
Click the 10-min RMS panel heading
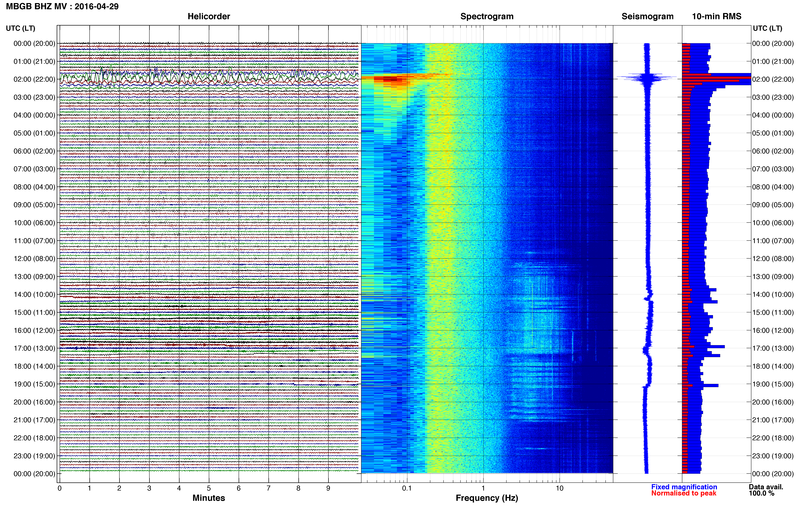point(717,16)
